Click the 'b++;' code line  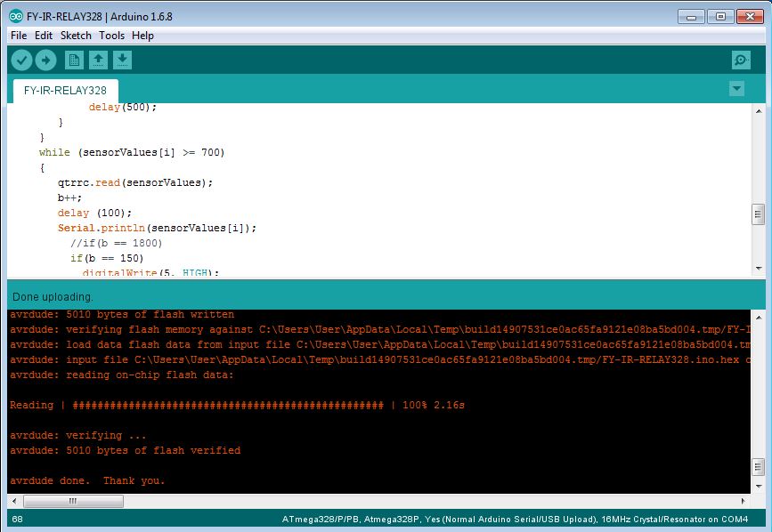click(x=70, y=197)
